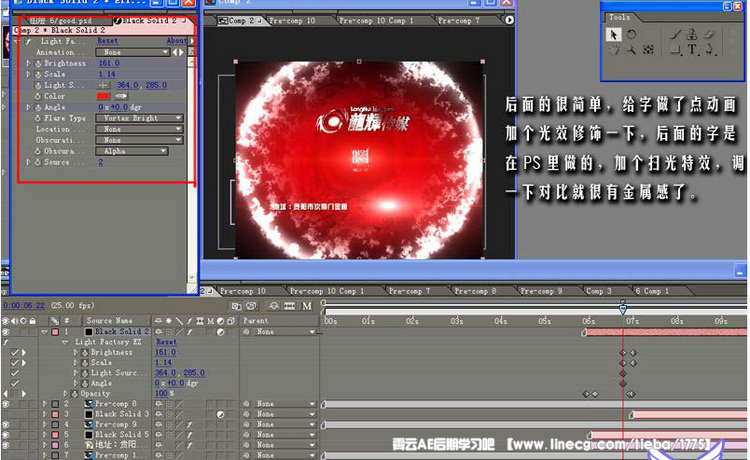Select the Pen tool in Tools panel

tap(709, 49)
